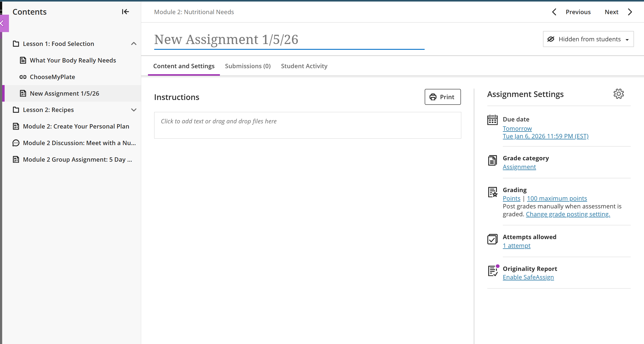
Task: Click the Due date calendar icon
Action: 493,120
